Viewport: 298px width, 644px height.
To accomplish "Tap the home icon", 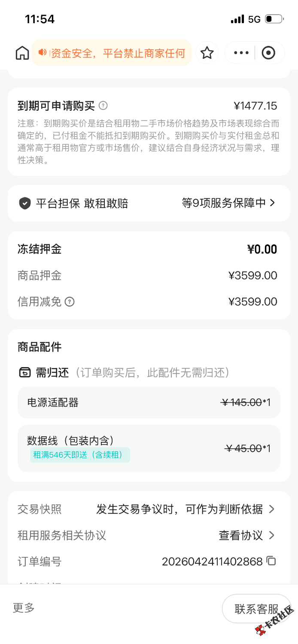I will coord(22,53).
